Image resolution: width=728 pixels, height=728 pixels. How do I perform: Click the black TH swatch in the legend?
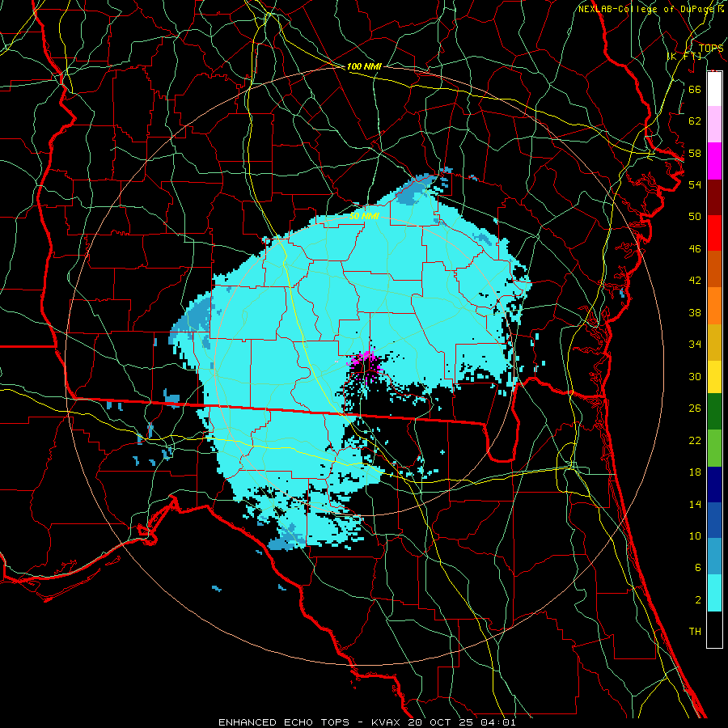point(714,629)
